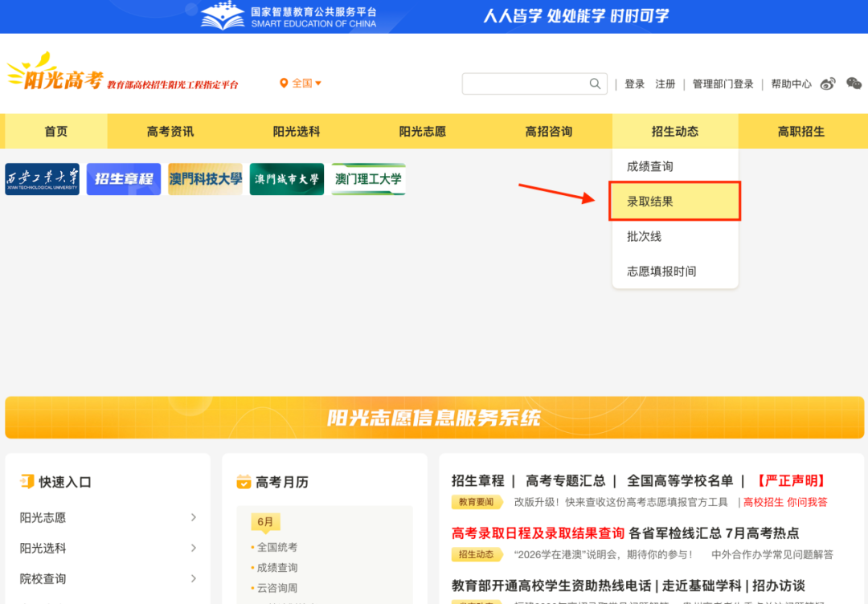This screenshot has width=868, height=604.
Task: Open the WeChat icon in the header
Action: (x=854, y=84)
